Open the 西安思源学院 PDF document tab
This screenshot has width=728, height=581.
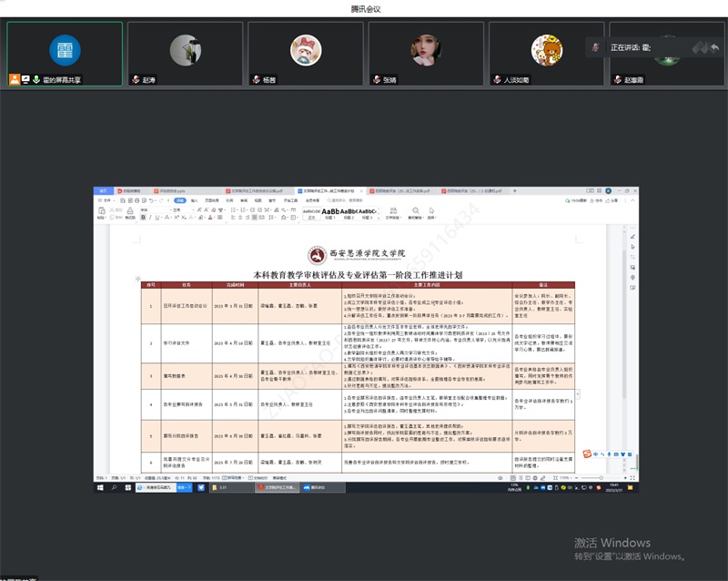coord(390,191)
